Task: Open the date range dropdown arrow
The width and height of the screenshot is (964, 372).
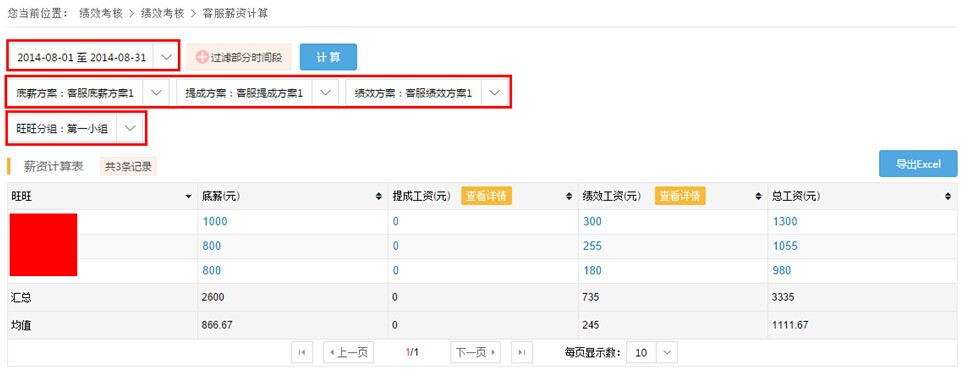Action: point(165,57)
